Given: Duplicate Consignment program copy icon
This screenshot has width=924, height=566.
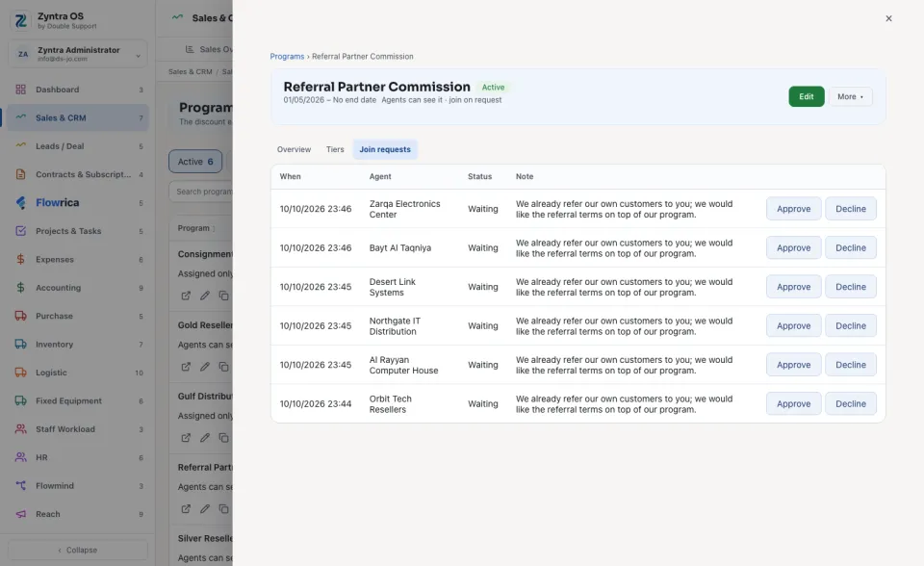Looking at the screenshot, I should point(223,296).
